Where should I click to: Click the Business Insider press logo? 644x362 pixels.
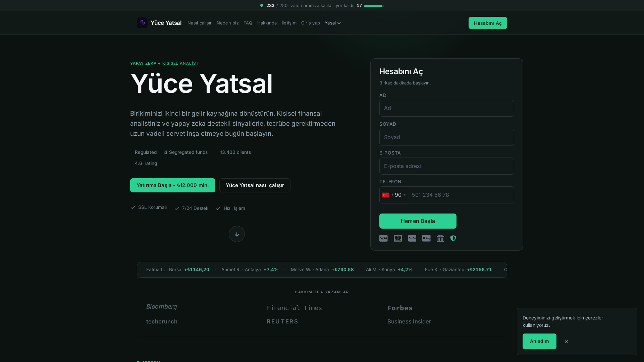click(x=409, y=321)
